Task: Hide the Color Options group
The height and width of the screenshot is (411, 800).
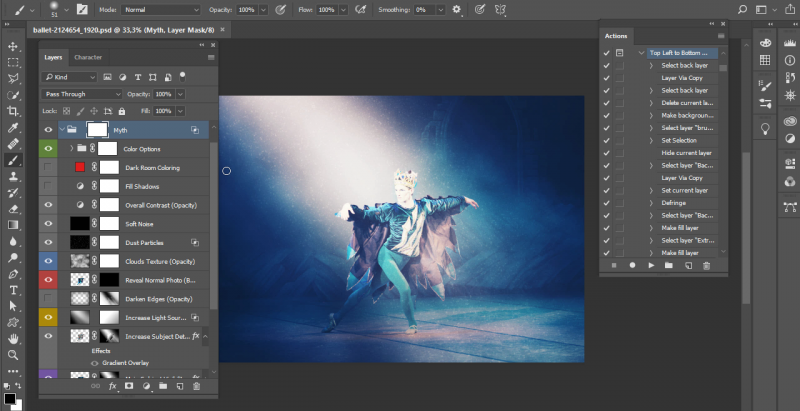Action: click(48, 149)
